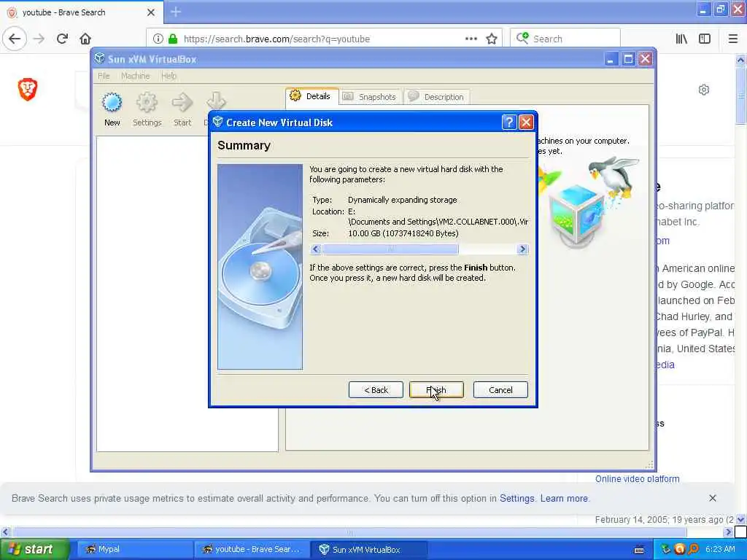This screenshot has height=560, width=747.
Task: Close the youtube - Brave Search tab
Action: [x=150, y=12]
